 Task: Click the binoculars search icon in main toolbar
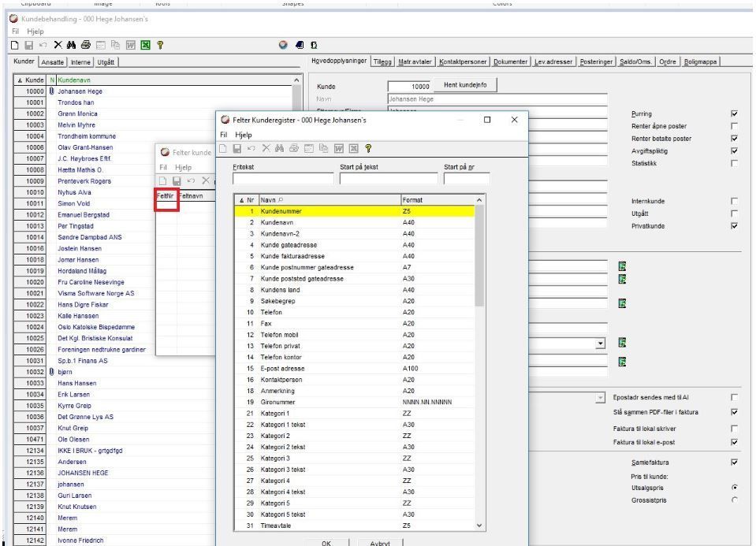pyautogui.click(x=72, y=45)
